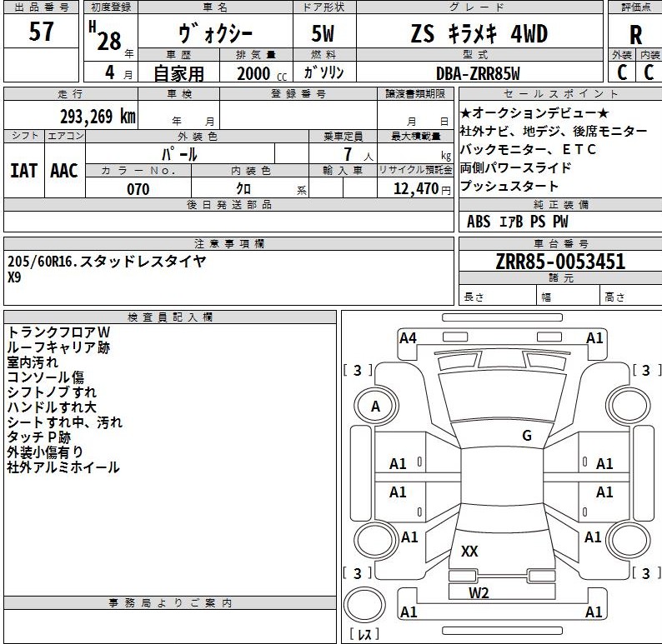
Task: Select the line 両側パワースライド
Action: click(x=515, y=167)
